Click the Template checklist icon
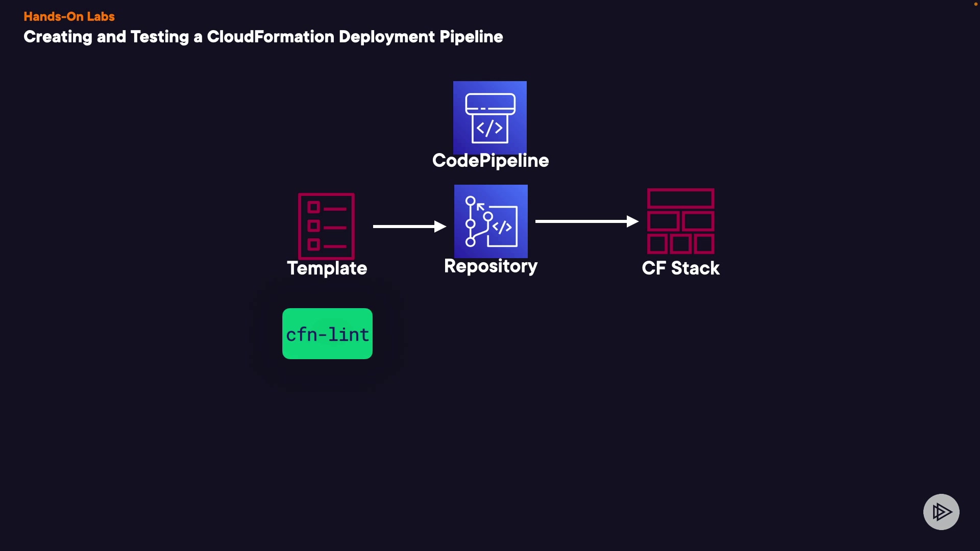 [x=326, y=226]
